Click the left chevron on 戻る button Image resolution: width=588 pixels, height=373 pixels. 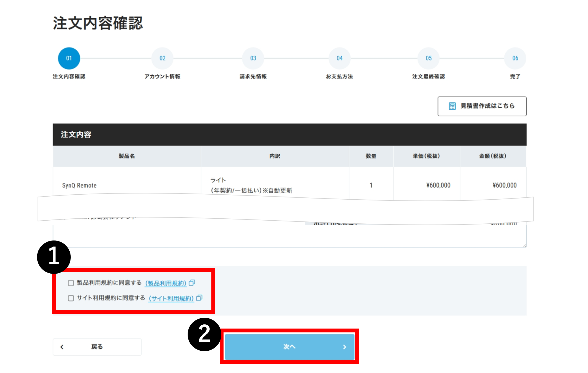point(62,347)
